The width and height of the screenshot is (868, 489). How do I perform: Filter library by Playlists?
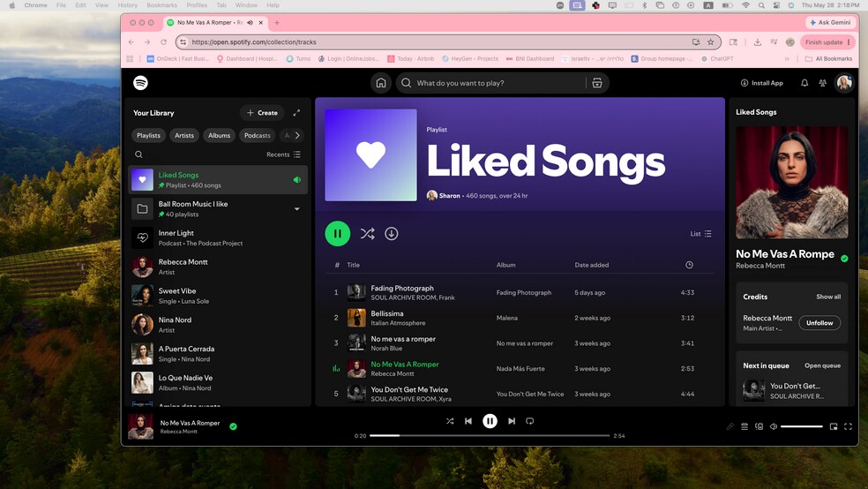tap(148, 135)
